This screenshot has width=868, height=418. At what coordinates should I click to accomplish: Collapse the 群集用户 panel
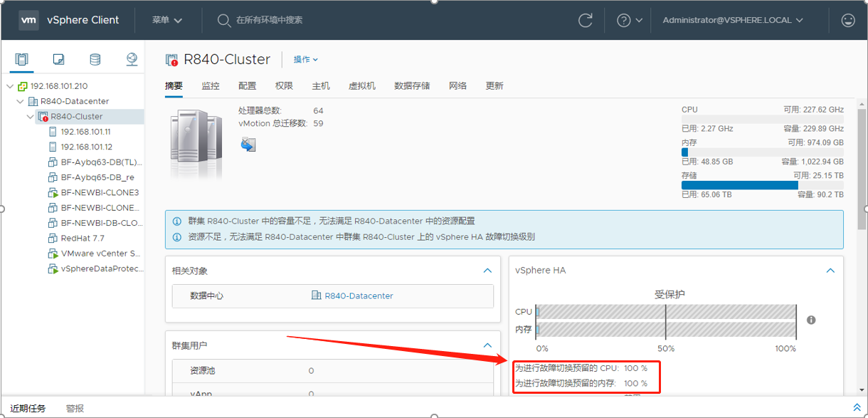click(x=487, y=345)
